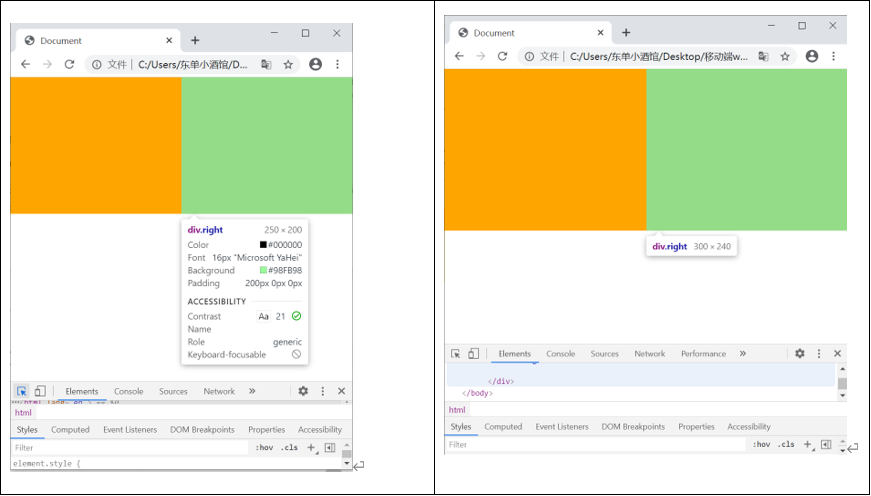Open settings gear in left DevTools

coord(303,391)
